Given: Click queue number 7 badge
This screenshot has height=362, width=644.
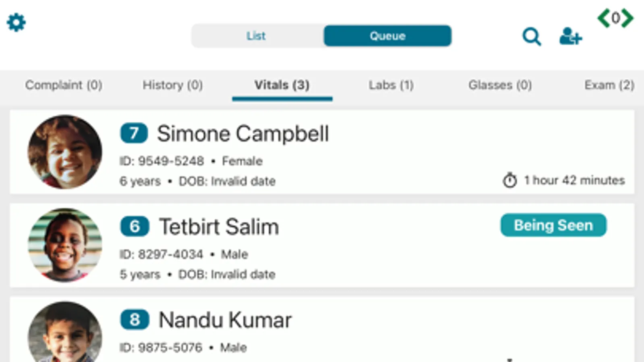Looking at the screenshot, I should pos(134,133).
